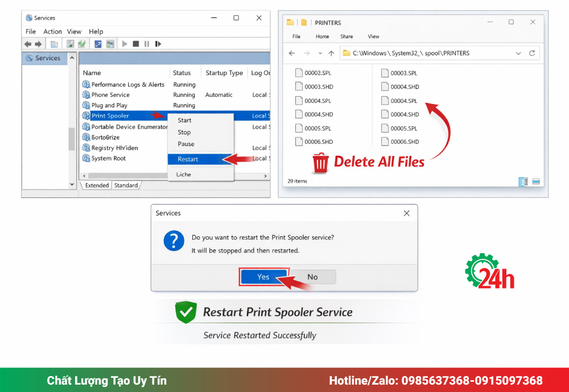Screen dimensions: 569x392
Task: Click the Services list scroll-up arrow
Action: point(72,58)
